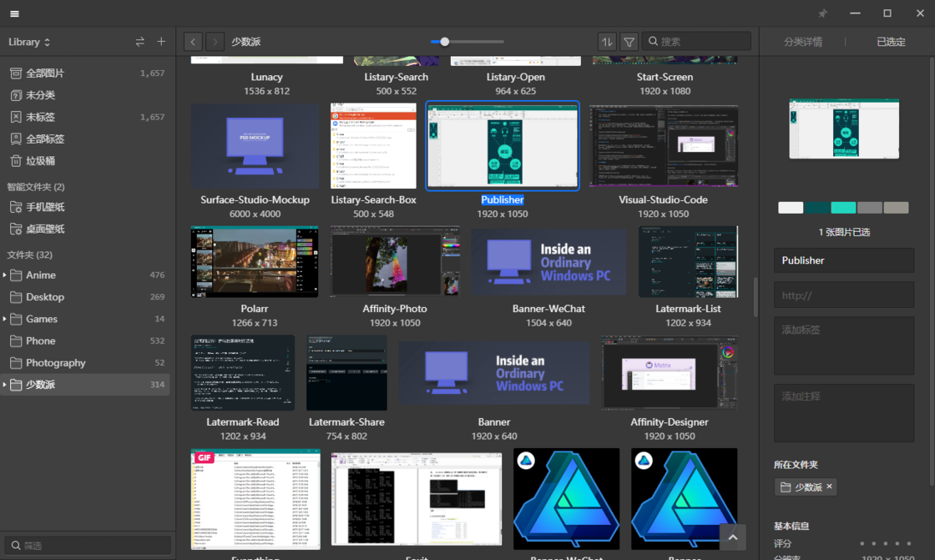Viewport: 935px width, 560px height.
Task: Click the 添加注释 notes field
Action: tap(844, 412)
